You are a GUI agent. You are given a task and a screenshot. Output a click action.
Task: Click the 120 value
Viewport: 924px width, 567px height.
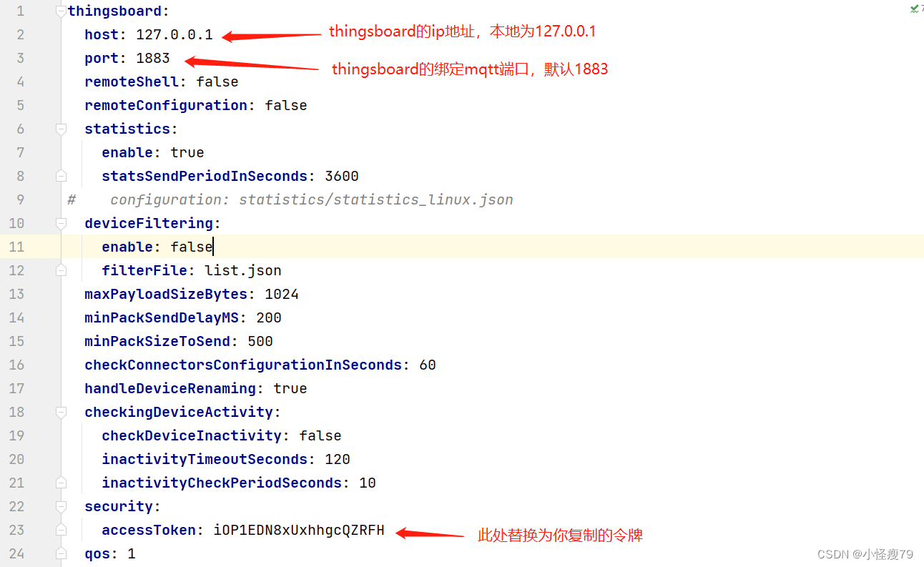(x=338, y=460)
